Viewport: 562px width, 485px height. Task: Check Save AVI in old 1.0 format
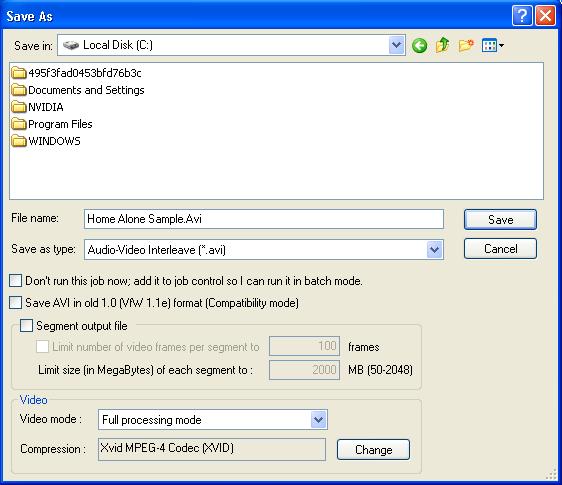point(15,303)
